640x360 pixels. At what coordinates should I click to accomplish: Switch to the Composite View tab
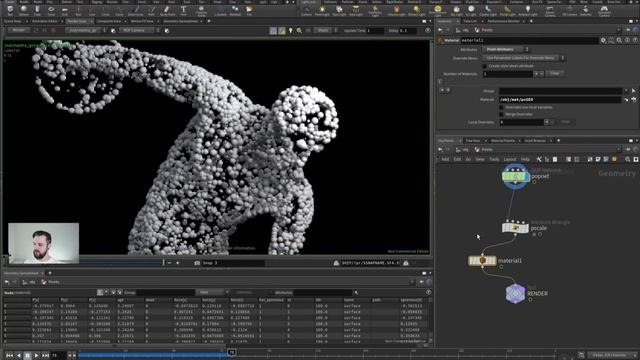tap(109, 21)
